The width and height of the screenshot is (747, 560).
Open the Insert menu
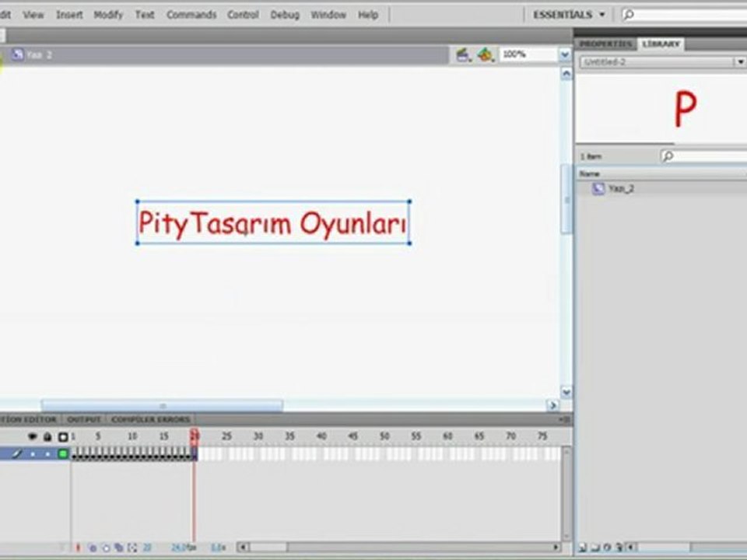pos(69,15)
